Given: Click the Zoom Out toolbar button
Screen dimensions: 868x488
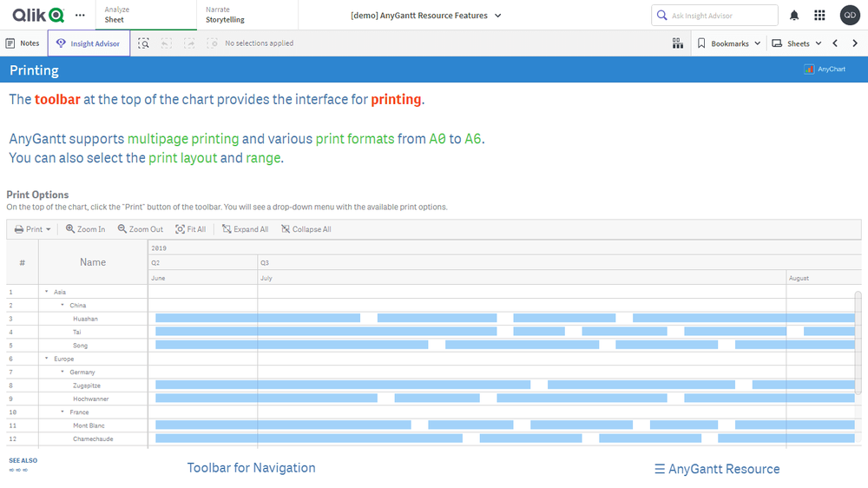Looking at the screenshot, I should [140, 229].
